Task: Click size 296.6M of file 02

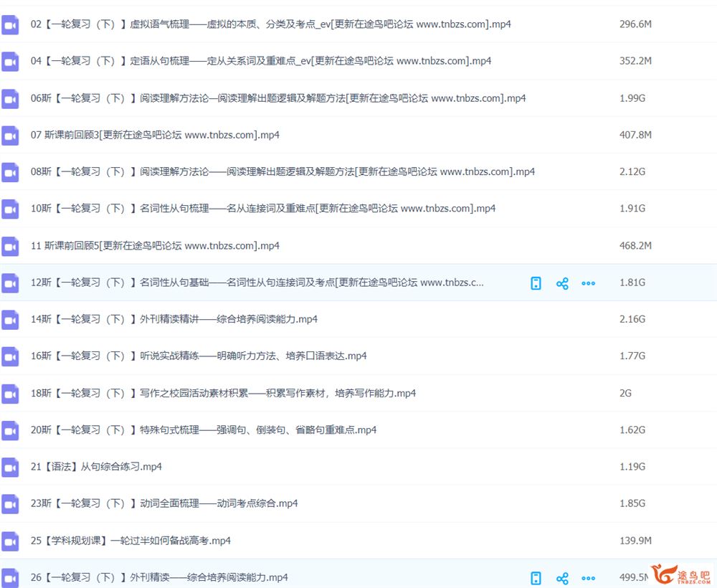Action: (635, 24)
